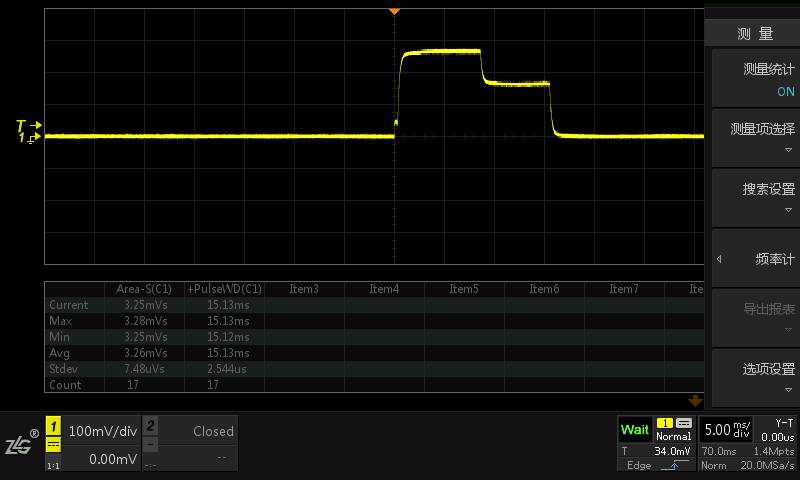Toggle 测量统计 measurement statistics ON
Image resolution: width=800 pixels, height=480 pixels.
pyautogui.click(x=755, y=80)
